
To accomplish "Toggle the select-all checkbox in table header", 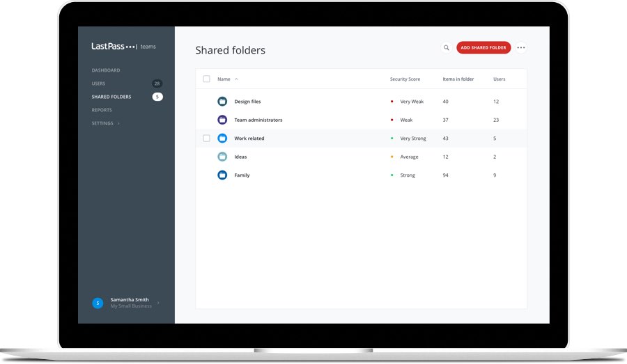I will [x=206, y=79].
